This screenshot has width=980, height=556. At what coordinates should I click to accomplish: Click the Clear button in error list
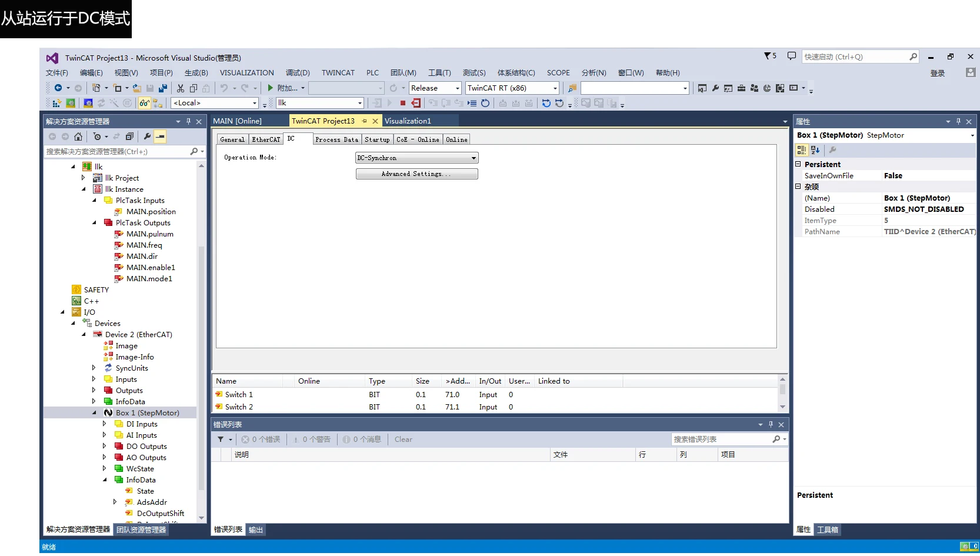pos(404,440)
